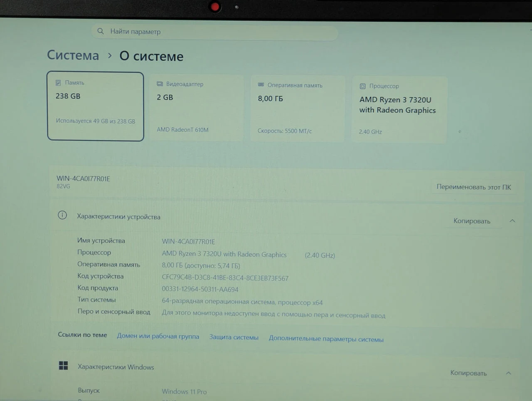532x401 pixels.
Task: Click the AMD Ryzen 3 7320U processor value
Action: 224,254
